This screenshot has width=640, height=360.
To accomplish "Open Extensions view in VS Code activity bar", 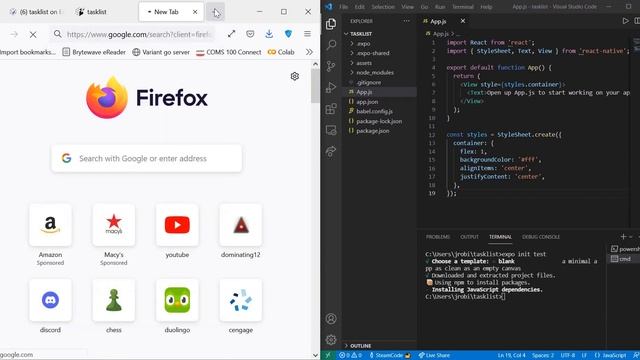I will [331, 109].
